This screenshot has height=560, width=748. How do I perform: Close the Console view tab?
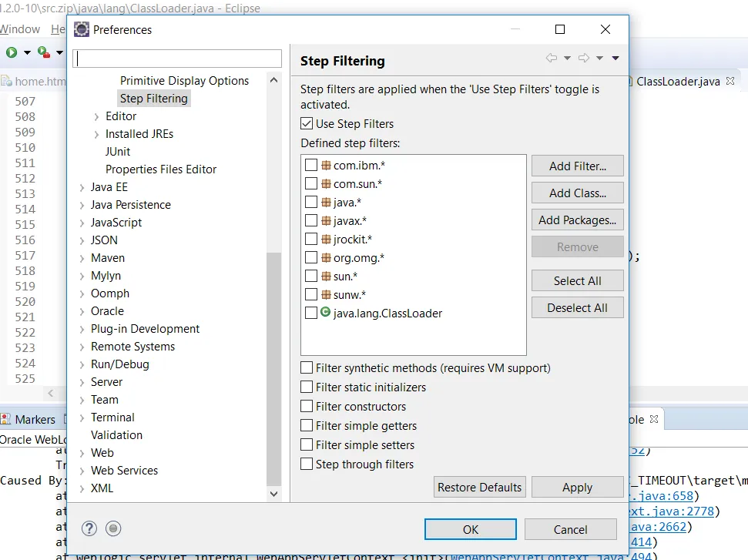(x=654, y=419)
